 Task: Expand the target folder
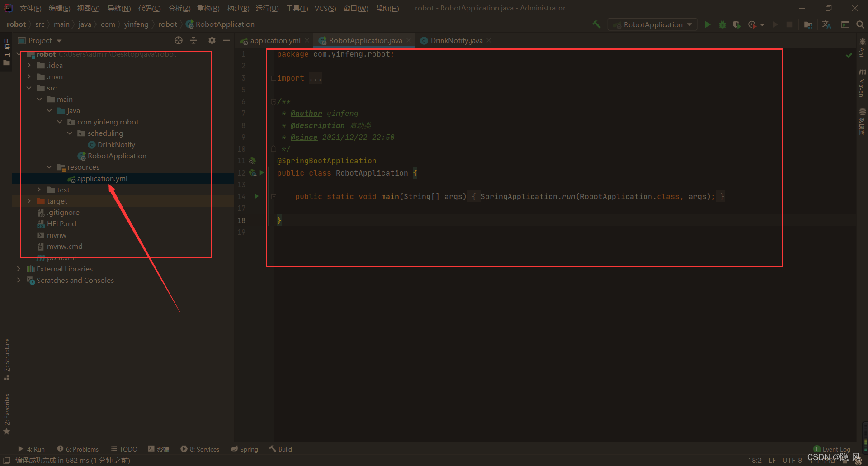[29, 201]
